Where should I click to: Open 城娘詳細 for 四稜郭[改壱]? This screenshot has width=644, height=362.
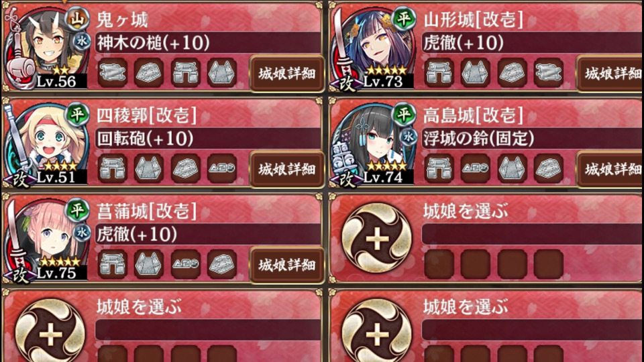pyautogui.click(x=286, y=169)
